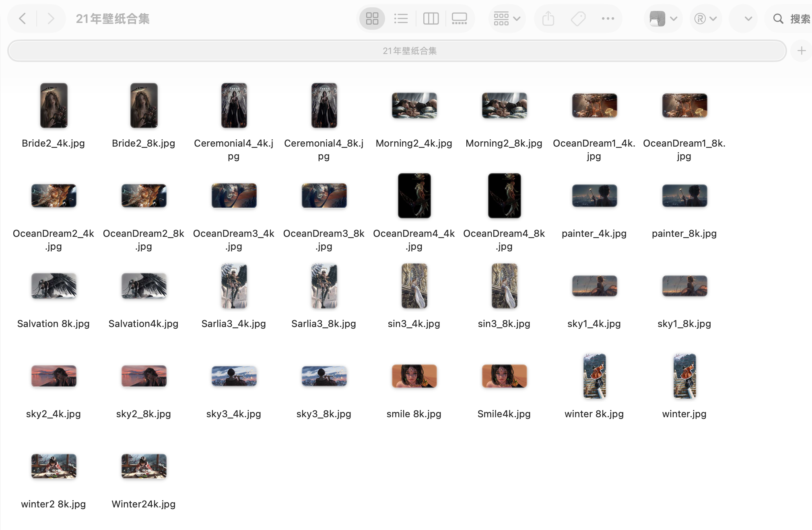Go back with the left arrow
Image resolution: width=812 pixels, height=530 pixels.
click(23, 19)
